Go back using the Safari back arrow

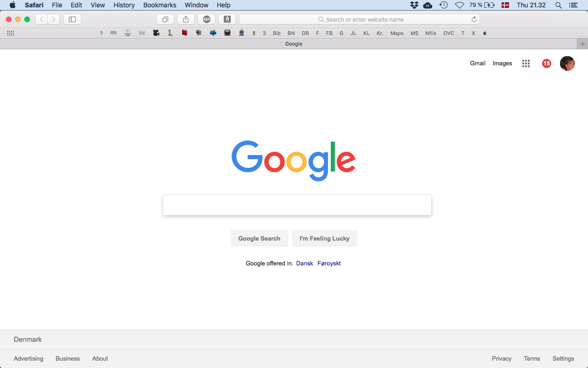[42, 19]
